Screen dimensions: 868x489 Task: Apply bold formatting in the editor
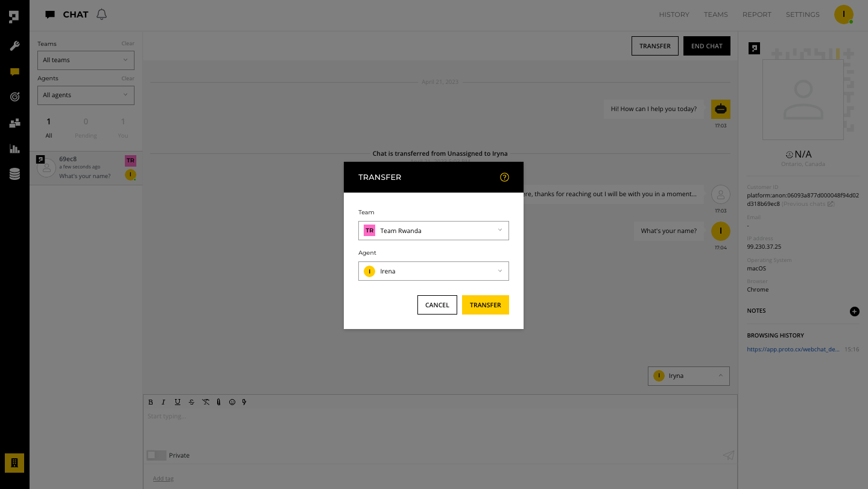tap(151, 402)
